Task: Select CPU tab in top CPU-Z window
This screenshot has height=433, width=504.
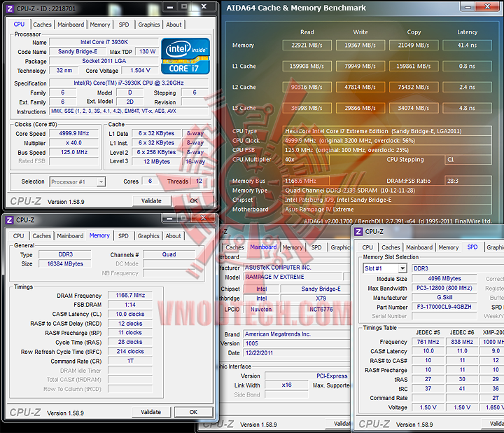Action: (19, 24)
